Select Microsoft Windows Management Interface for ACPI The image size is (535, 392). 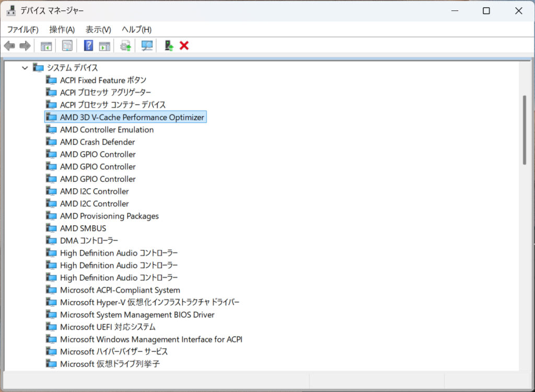click(x=151, y=339)
